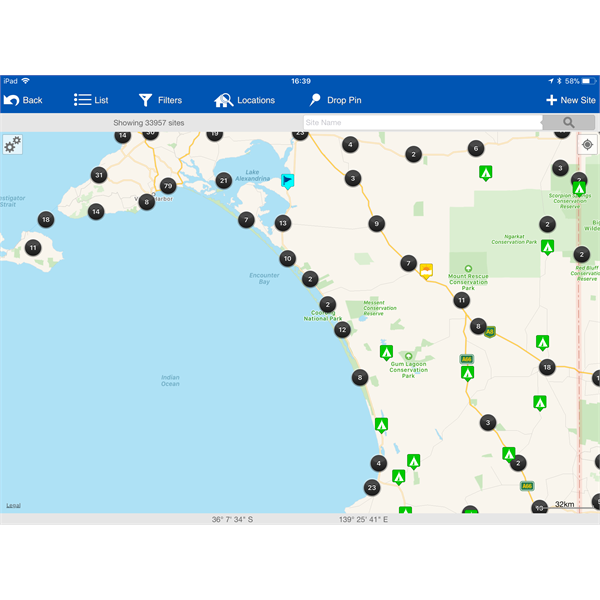Viewport: 600px width, 600px height.
Task: Click the magnifier search button
Action: 569,122
